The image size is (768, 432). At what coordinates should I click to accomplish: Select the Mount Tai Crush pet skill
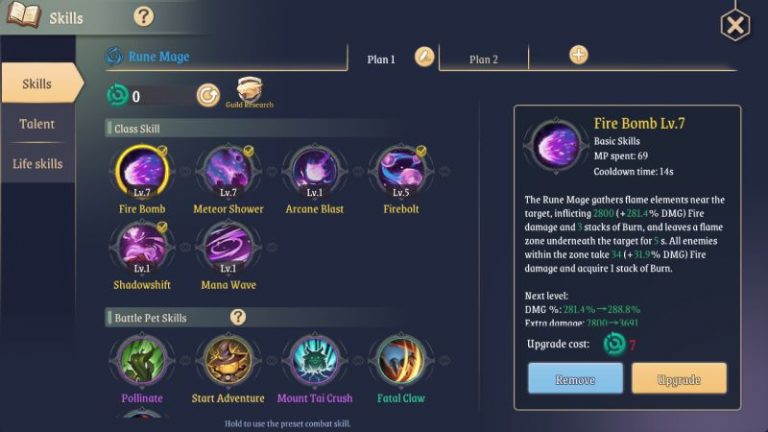[314, 360]
